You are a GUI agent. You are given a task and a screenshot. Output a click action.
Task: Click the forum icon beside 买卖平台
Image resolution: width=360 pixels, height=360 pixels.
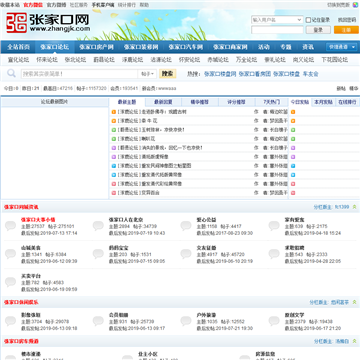[10, 282]
